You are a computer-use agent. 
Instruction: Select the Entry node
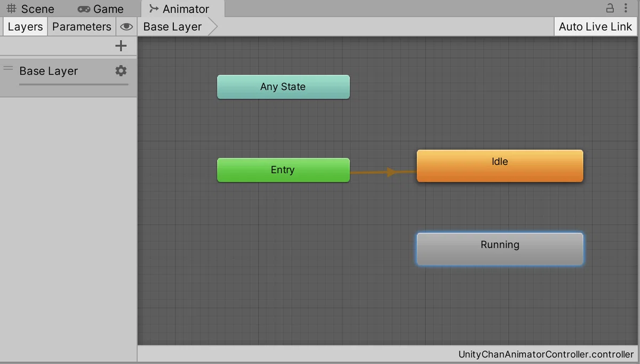pos(283,170)
